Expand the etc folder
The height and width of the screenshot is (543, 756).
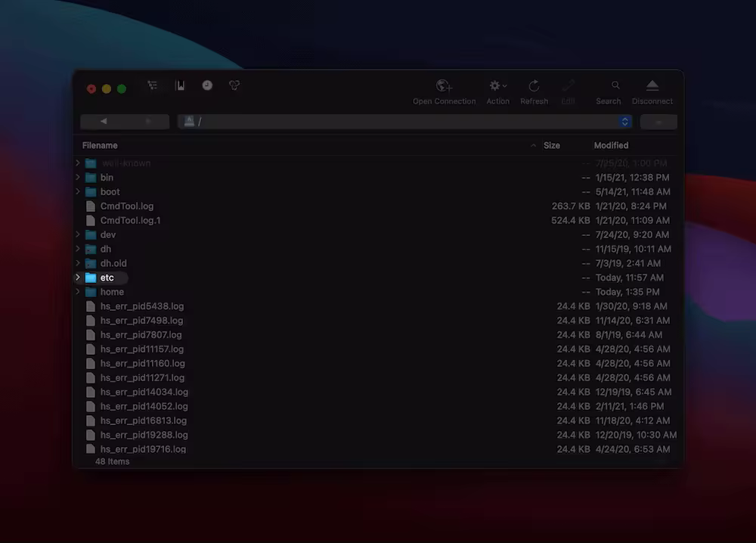78,278
